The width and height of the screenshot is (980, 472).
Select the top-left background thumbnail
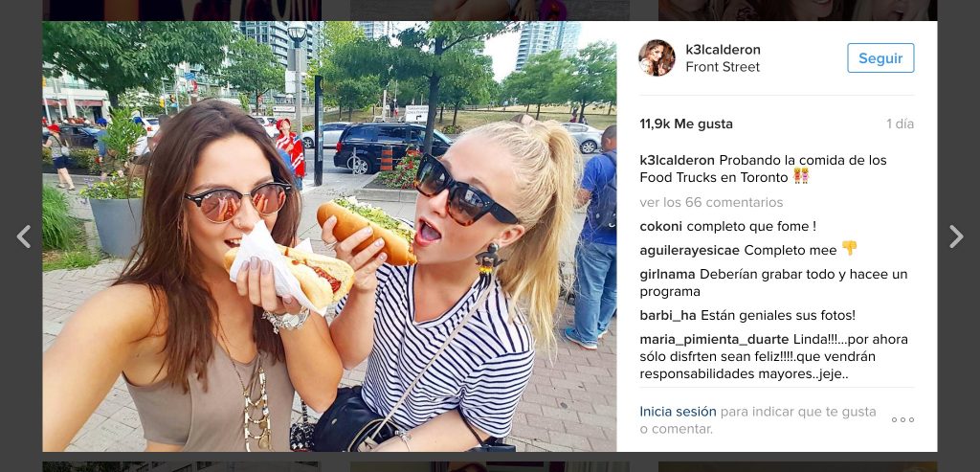(x=182, y=10)
